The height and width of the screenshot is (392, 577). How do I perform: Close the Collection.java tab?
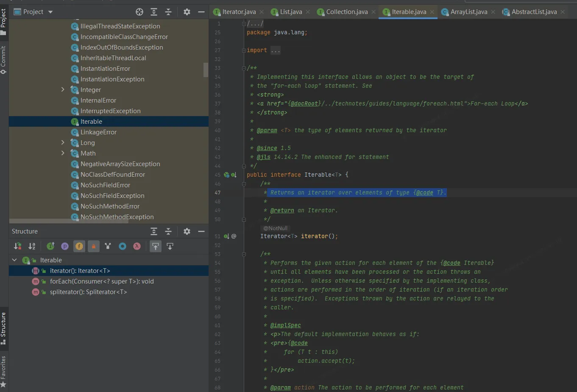point(374,12)
